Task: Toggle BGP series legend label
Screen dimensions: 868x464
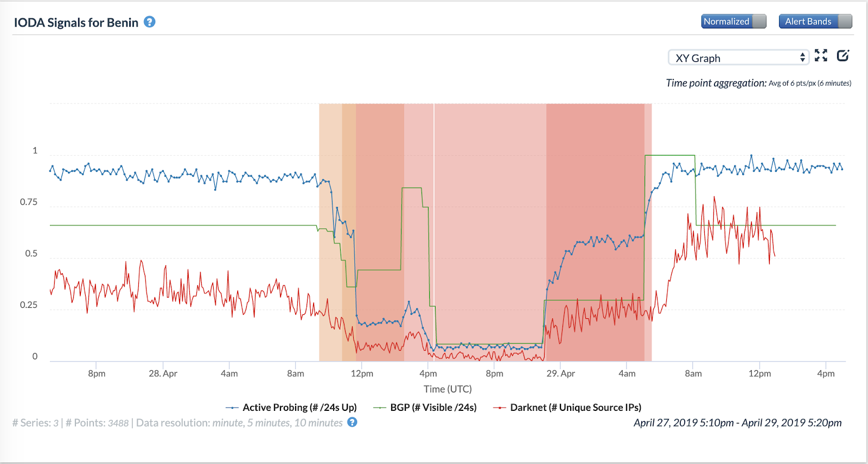Action: point(433,408)
